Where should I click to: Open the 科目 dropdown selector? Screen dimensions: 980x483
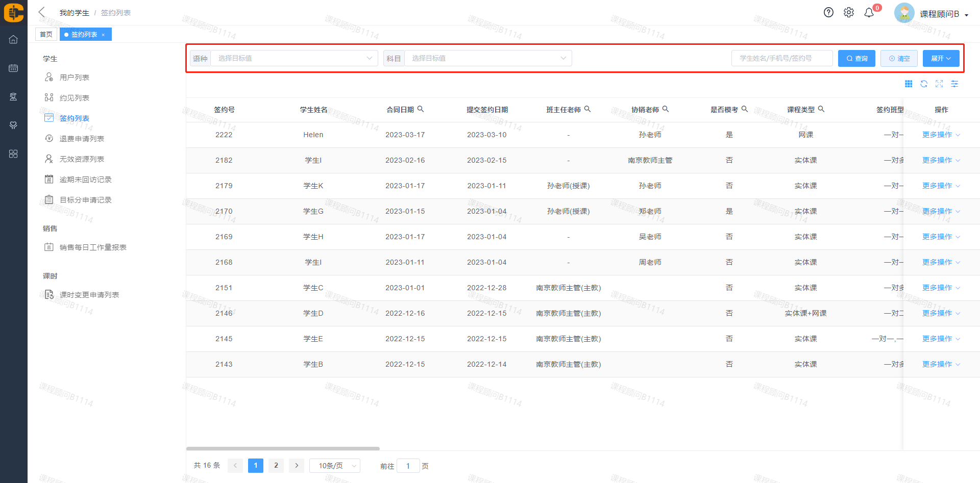pyautogui.click(x=488, y=58)
